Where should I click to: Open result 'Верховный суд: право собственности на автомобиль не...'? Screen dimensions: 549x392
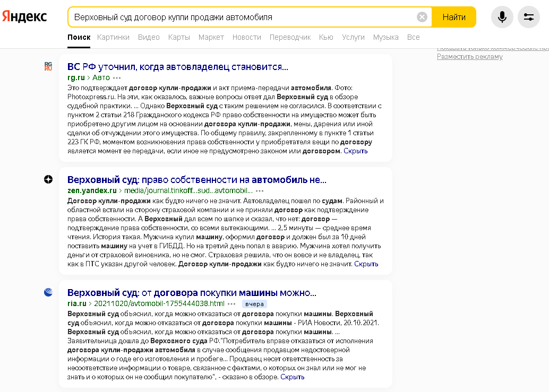point(197,179)
